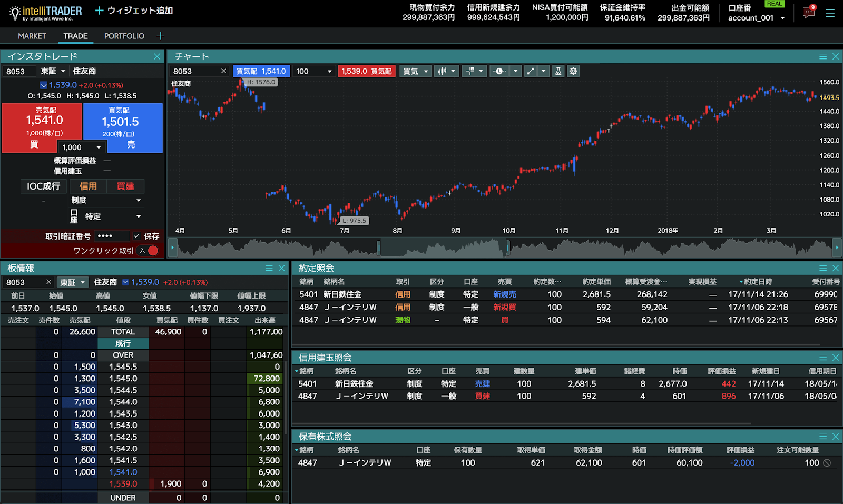This screenshot has height=504, width=843.
Task: Open the 板情報 panel menu icon
Action: 269,268
